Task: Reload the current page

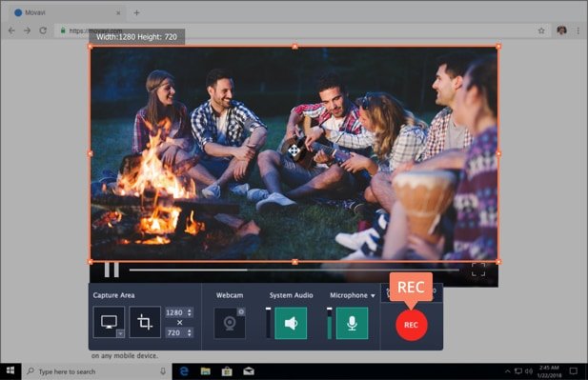Action: 43,30
